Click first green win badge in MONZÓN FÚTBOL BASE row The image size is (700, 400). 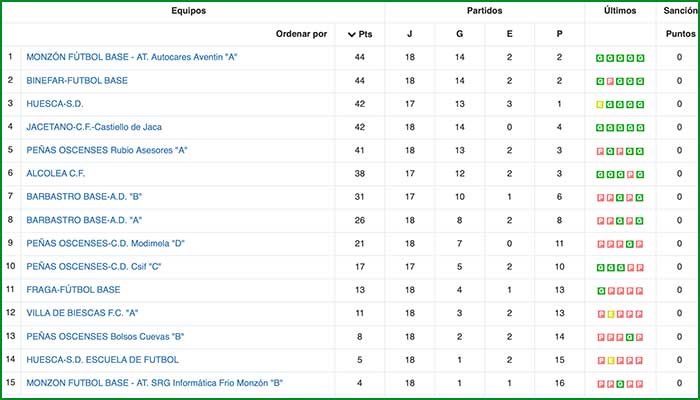600,58
